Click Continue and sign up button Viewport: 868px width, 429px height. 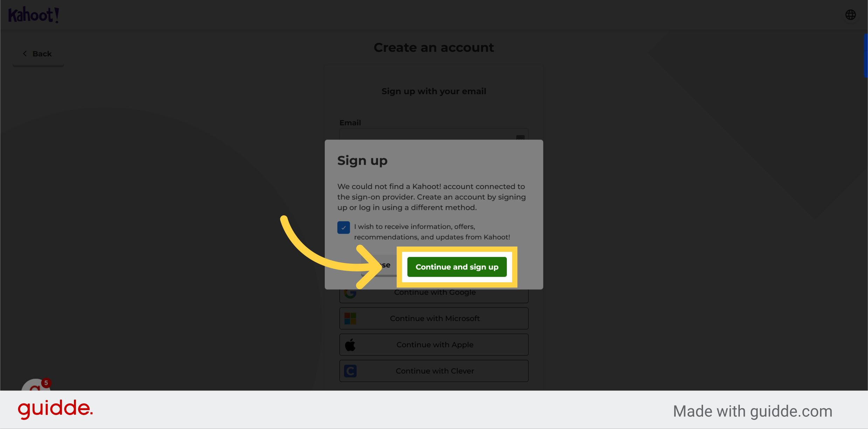point(456,266)
